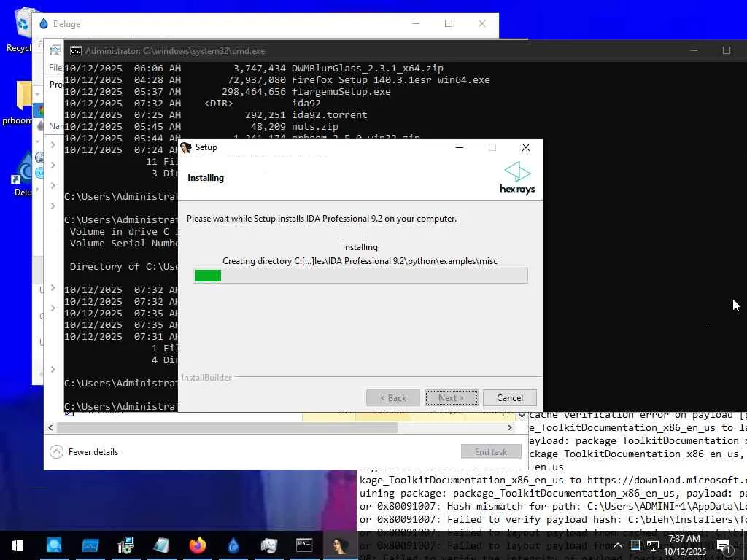Click the greyed Back button in Setup
Image resolution: width=747 pixels, height=560 pixels.
[x=393, y=397]
